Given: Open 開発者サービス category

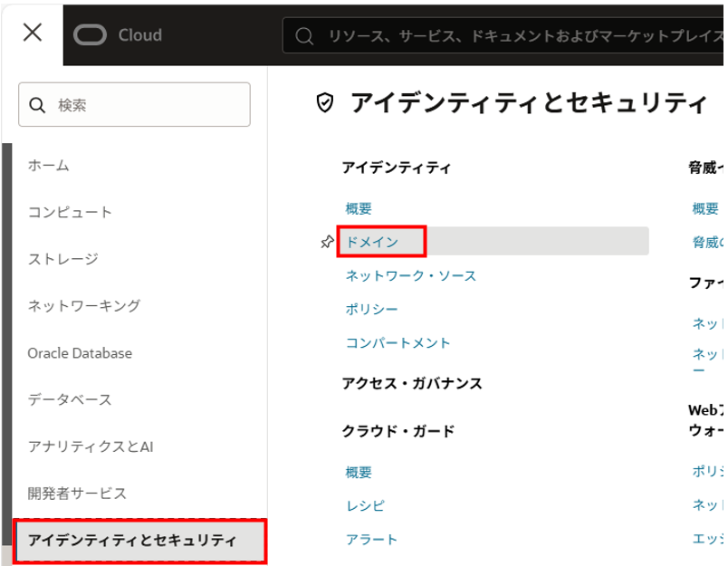Looking at the screenshot, I should [x=77, y=494].
